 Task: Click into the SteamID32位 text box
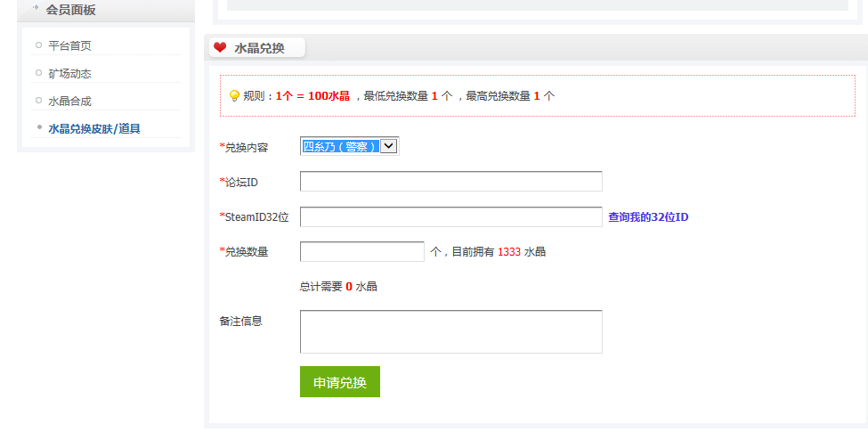coord(451,216)
